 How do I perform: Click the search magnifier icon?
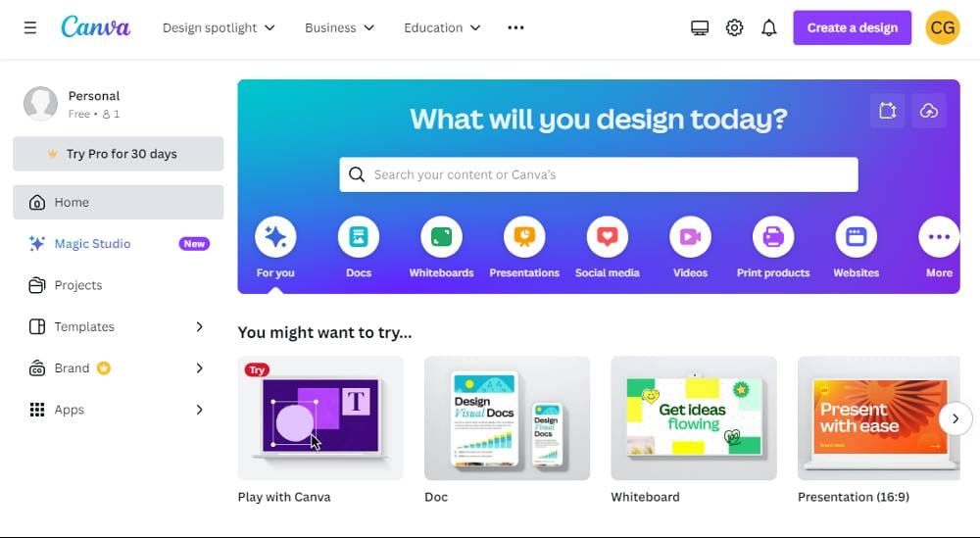pos(357,174)
